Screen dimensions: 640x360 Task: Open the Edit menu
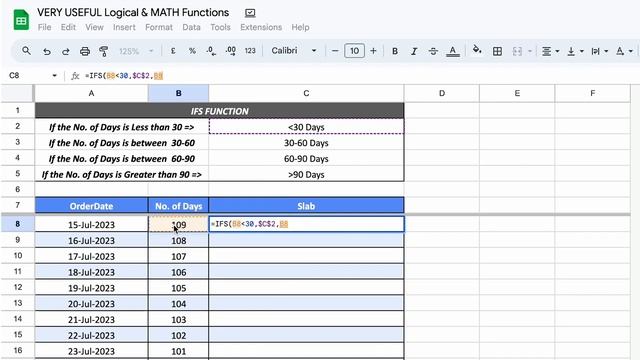(68, 27)
